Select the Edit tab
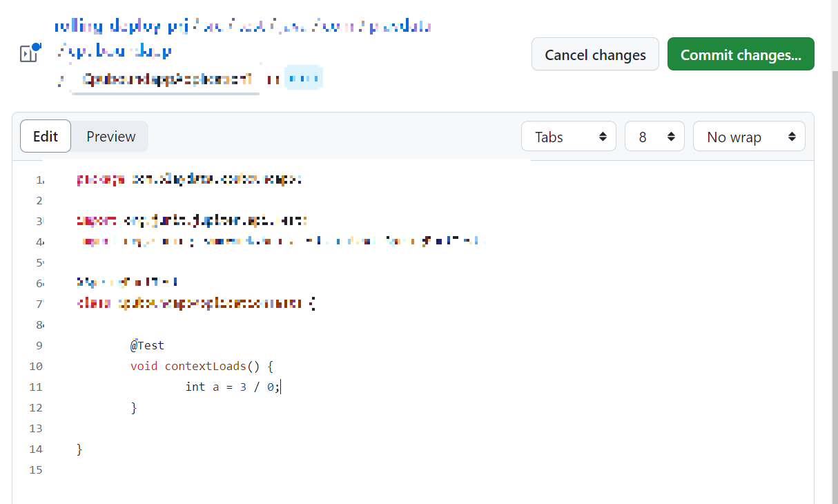The image size is (838, 504). (x=46, y=137)
